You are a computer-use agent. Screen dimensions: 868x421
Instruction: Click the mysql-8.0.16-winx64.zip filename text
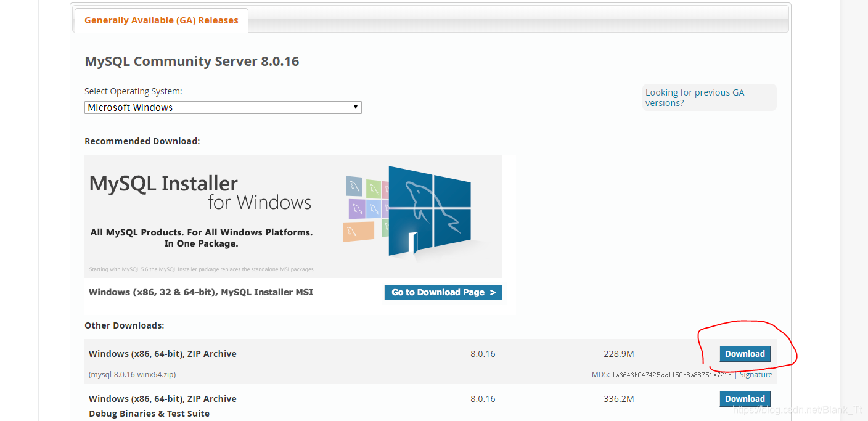(x=132, y=375)
